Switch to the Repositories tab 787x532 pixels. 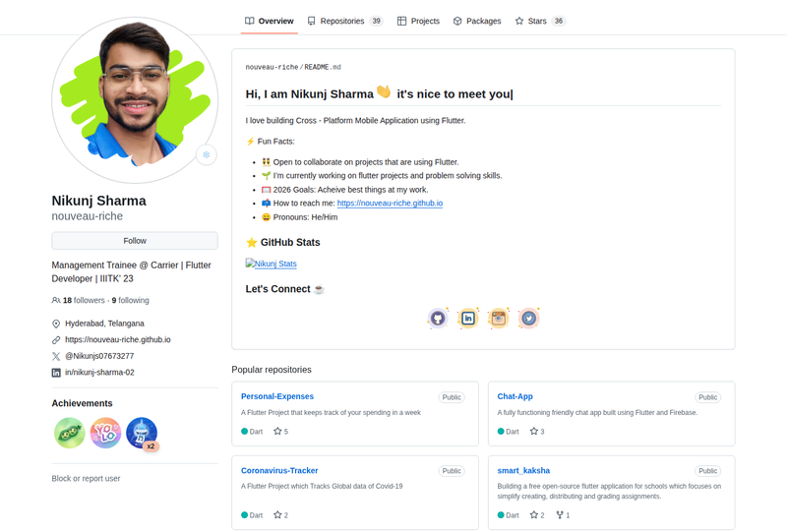pos(345,21)
